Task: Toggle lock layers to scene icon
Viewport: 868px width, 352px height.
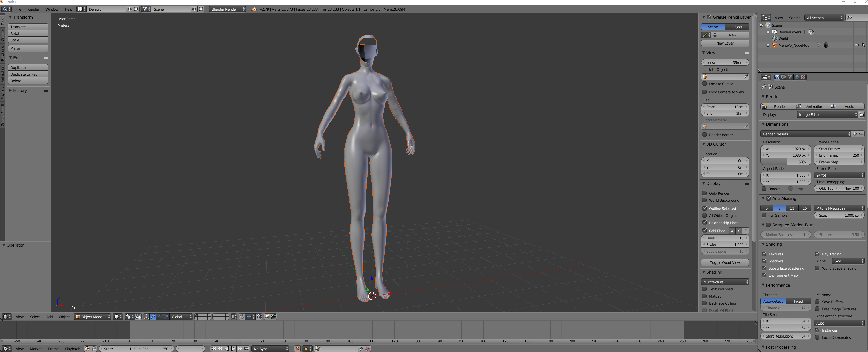Action: tap(234, 317)
